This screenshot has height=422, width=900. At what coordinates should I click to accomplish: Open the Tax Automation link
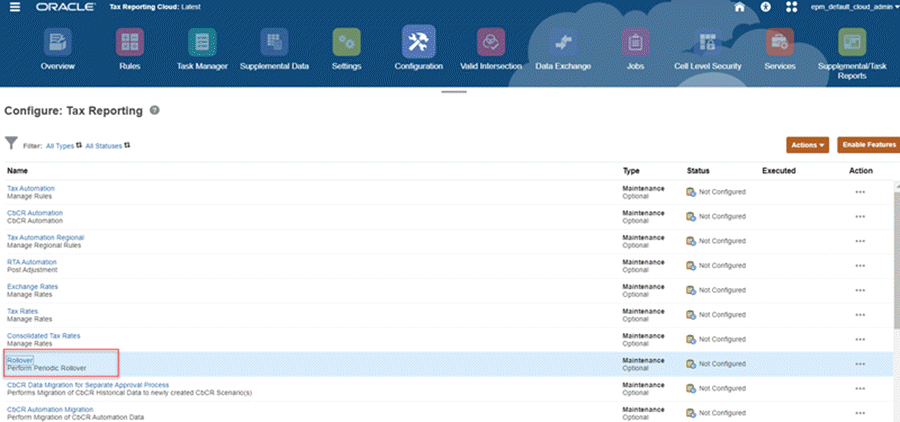30,188
